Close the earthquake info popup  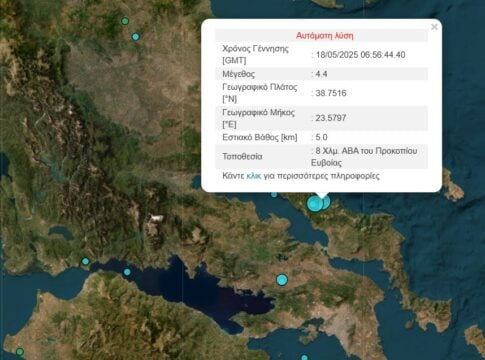[434, 27]
